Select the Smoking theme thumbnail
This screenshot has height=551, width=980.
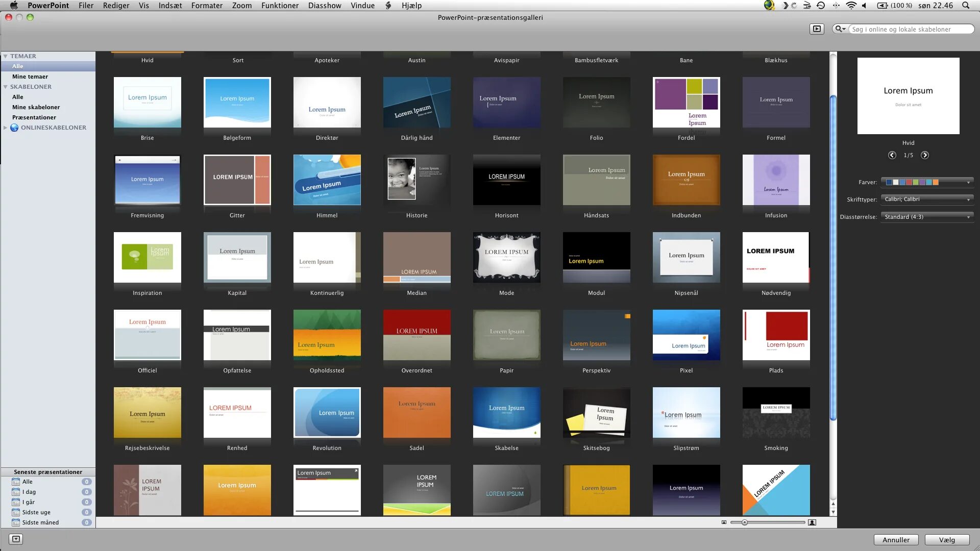click(x=776, y=412)
